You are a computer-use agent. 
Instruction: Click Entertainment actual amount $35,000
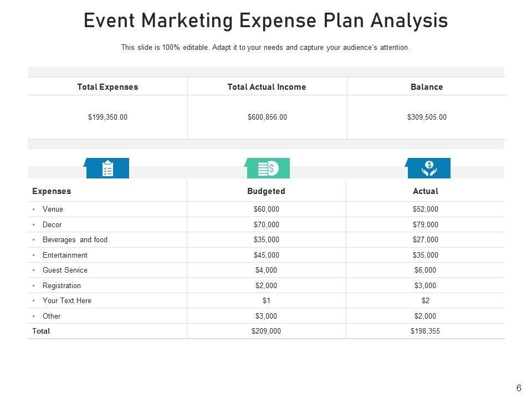[x=425, y=255]
